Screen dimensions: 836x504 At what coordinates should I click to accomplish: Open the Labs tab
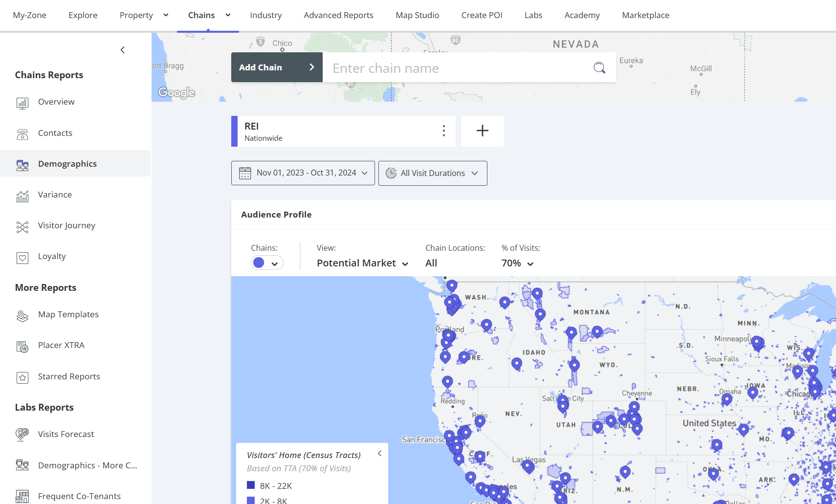point(533,15)
